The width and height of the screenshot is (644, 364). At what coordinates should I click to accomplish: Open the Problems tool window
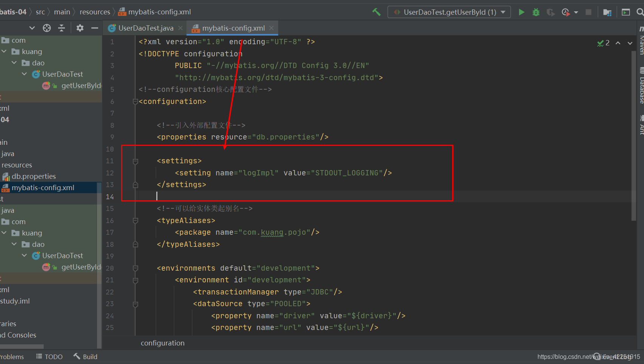pos(12,356)
